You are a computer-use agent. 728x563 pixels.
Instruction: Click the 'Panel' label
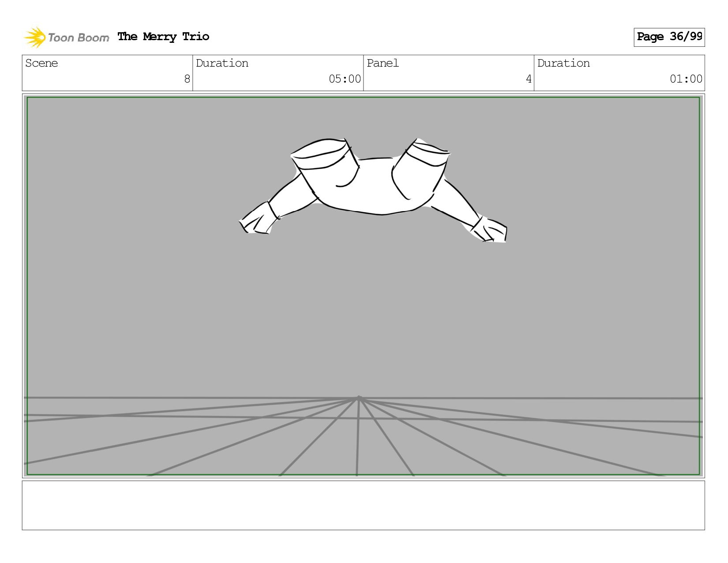click(x=383, y=63)
